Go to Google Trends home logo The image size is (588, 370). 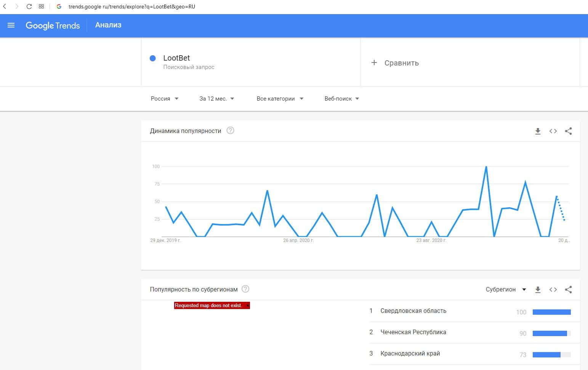click(x=53, y=26)
